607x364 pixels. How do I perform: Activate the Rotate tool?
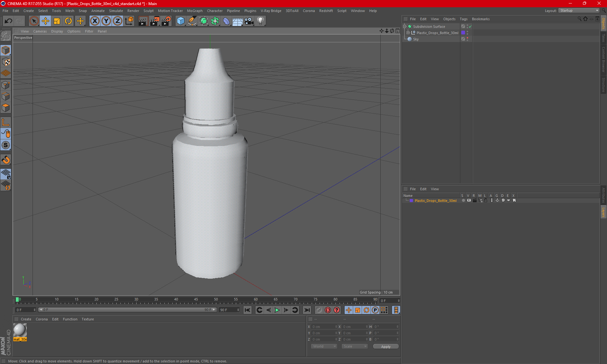[68, 21]
